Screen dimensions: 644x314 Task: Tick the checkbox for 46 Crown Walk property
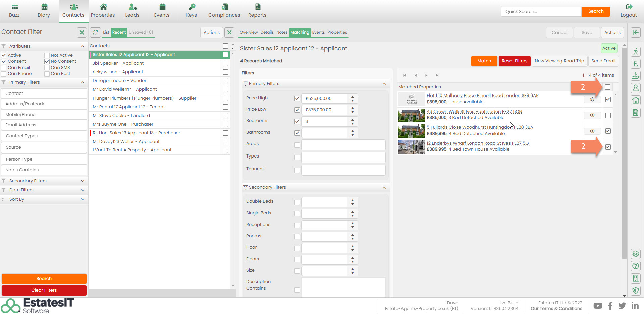(x=608, y=115)
